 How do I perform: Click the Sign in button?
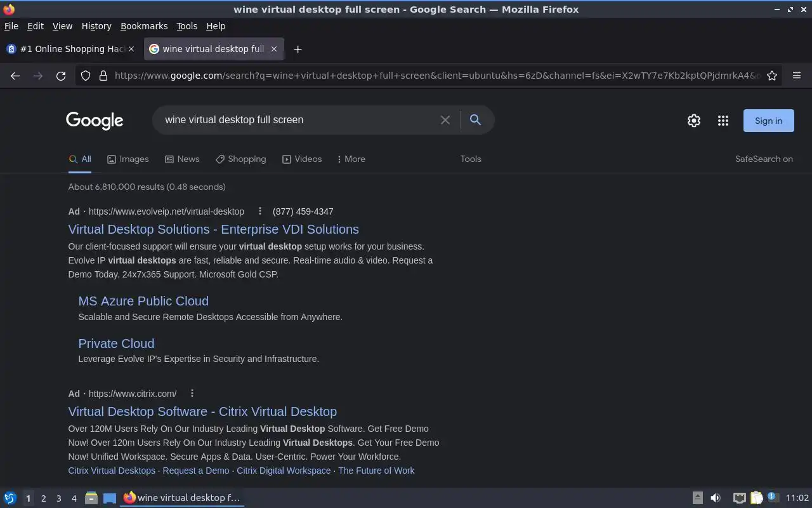tap(768, 121)
